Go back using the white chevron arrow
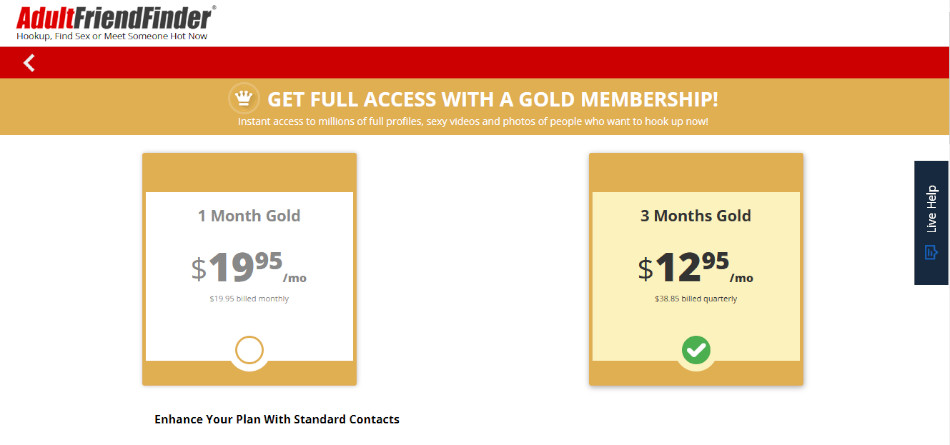 28,62
